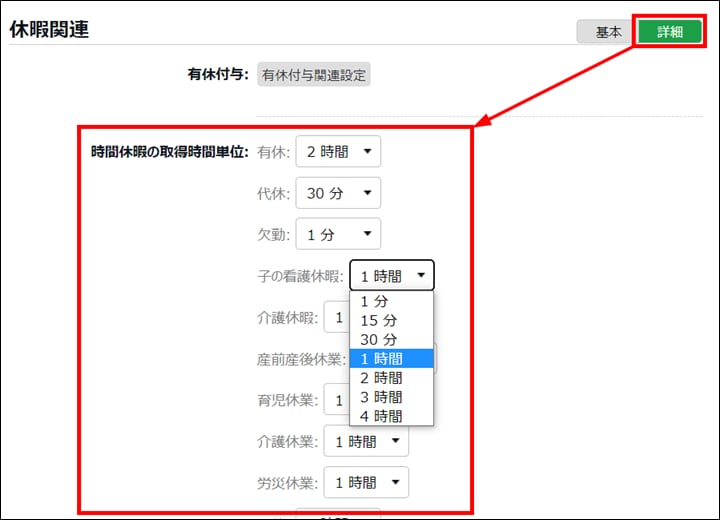Expand the 介護休業 time unit dropdown
The width and height of the screenshot is (720, 520).
coord(366,441)
